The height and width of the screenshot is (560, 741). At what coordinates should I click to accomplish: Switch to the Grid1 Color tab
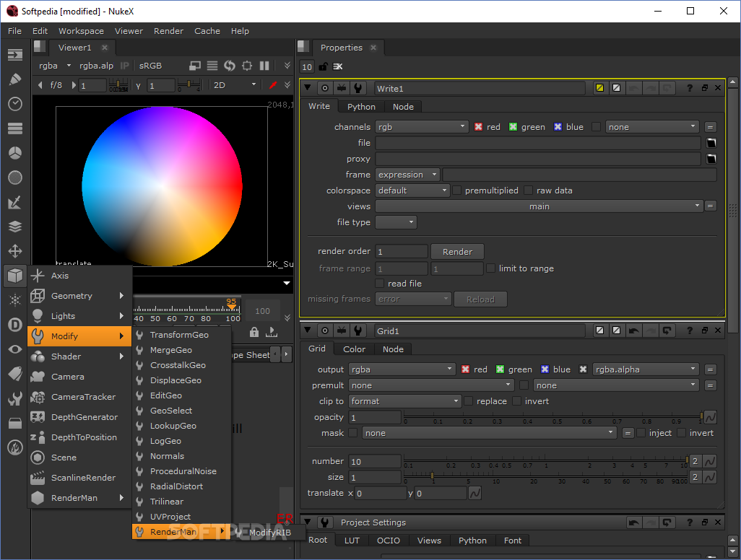click(354, 349)
